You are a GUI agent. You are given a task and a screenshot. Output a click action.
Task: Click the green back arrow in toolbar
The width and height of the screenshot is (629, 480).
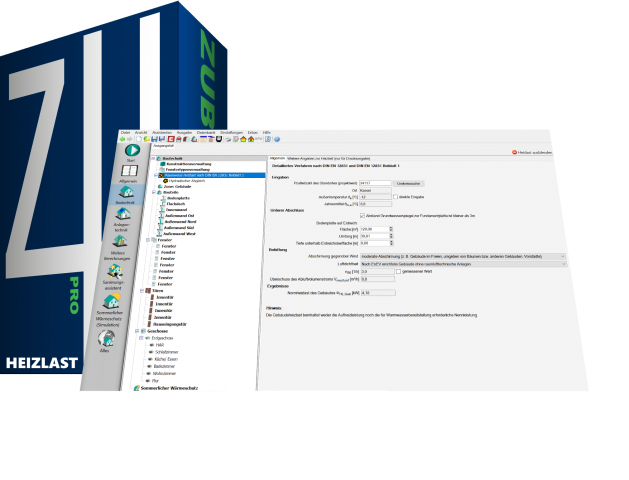coord(122,139)
